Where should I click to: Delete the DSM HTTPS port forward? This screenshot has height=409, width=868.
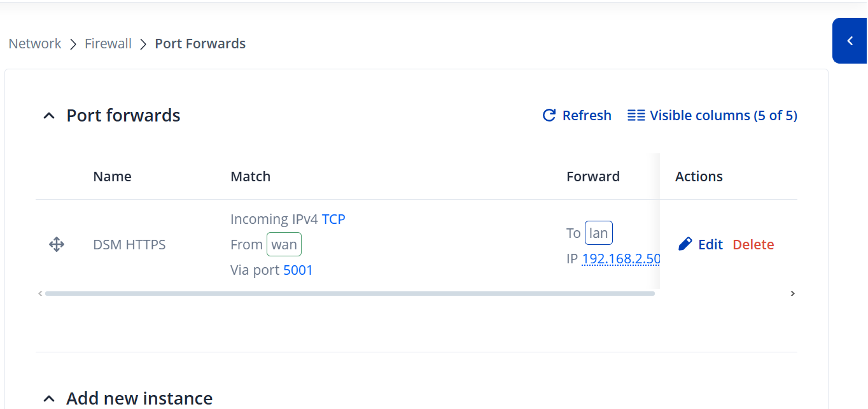tap(753, 245)
